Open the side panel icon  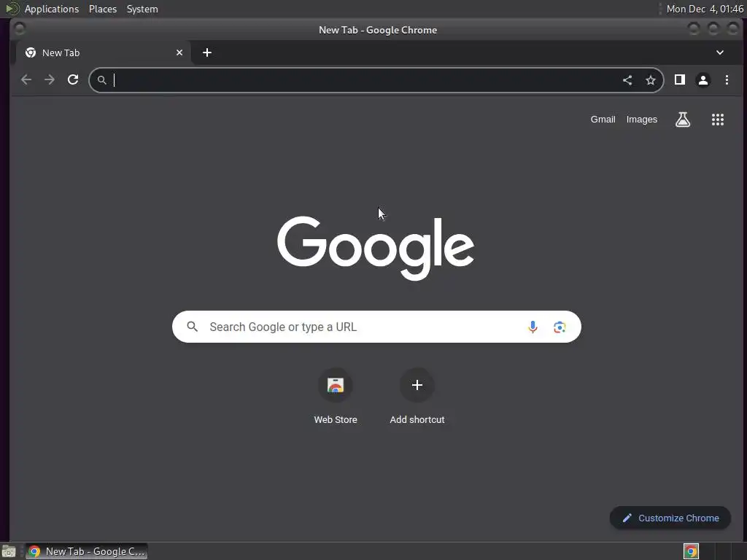click(680, 80)
